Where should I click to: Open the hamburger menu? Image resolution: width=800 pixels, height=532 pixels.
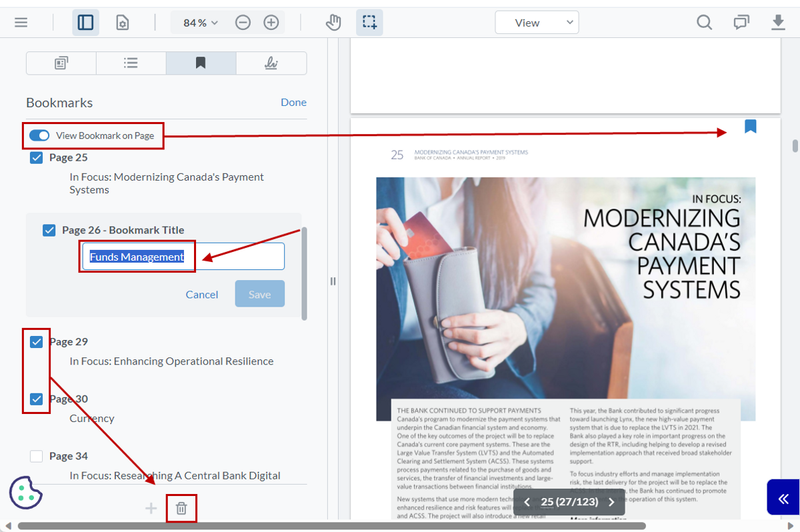(x=21, y=22)
